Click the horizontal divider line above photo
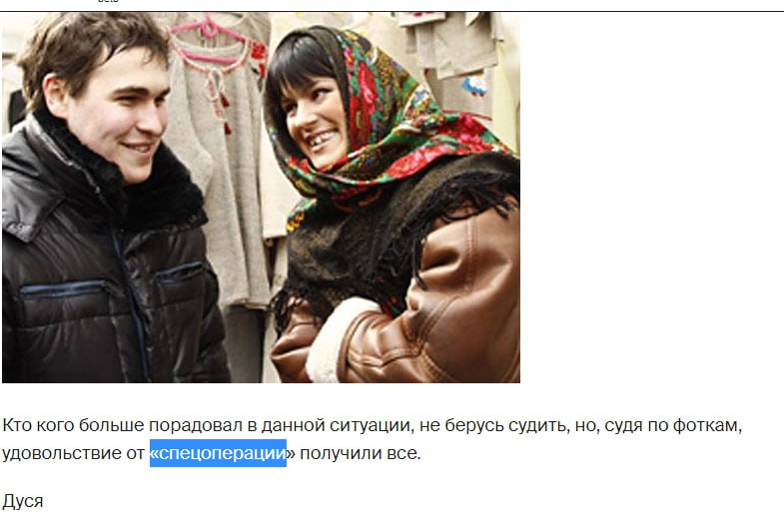Screen dimensions: 784x532 (392, 11)
